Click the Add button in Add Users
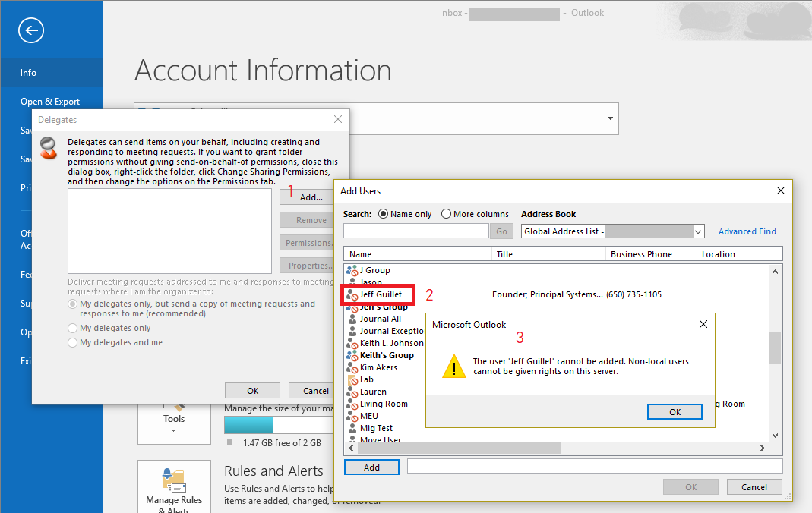This screenshot has height=513, width=812. tap(372, 467)
